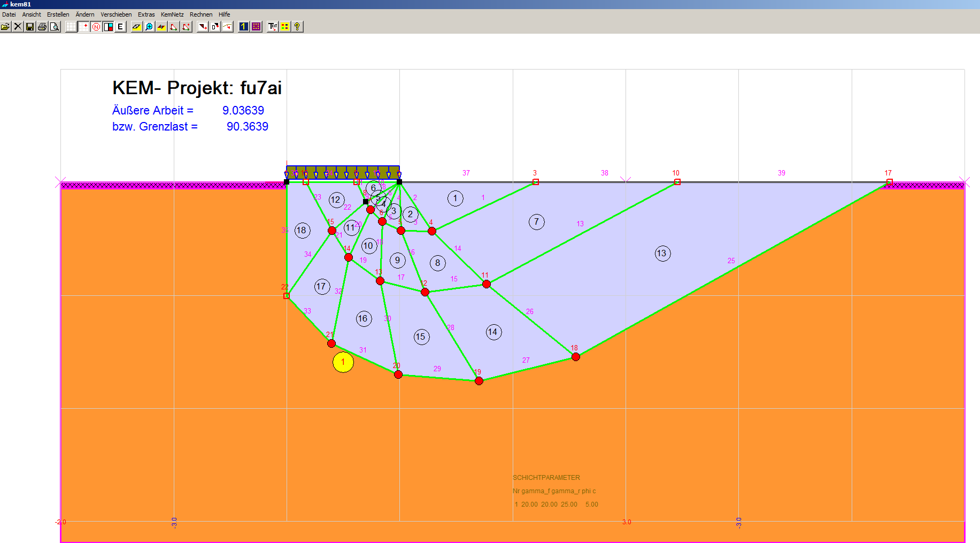Open the Erstellen menu
Viewport: 980px width, 543px height.
coord(58,14)
